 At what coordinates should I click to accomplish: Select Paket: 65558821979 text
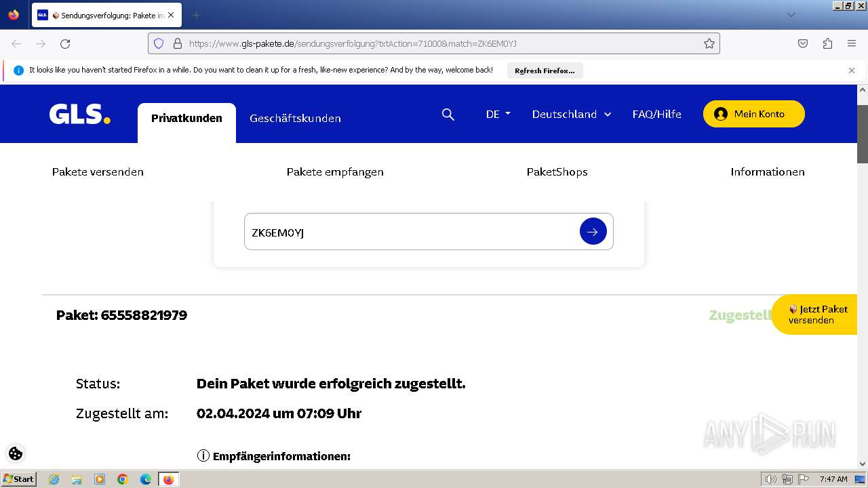point(121,315)
